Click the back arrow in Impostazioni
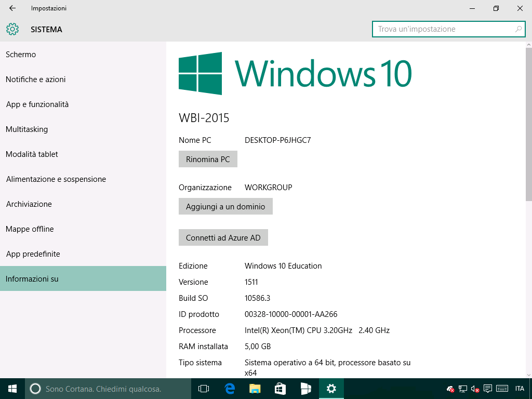 coord(12,8)
